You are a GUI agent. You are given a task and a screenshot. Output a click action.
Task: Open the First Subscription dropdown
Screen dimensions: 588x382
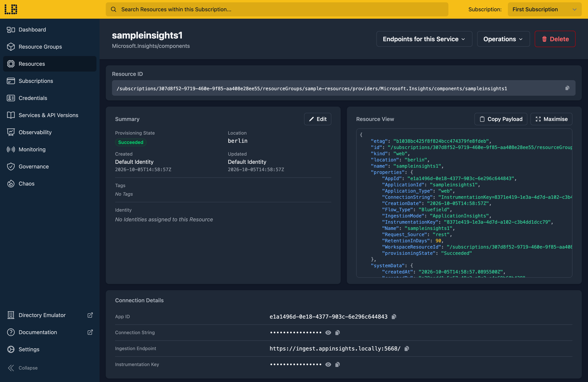pos(544,9)
